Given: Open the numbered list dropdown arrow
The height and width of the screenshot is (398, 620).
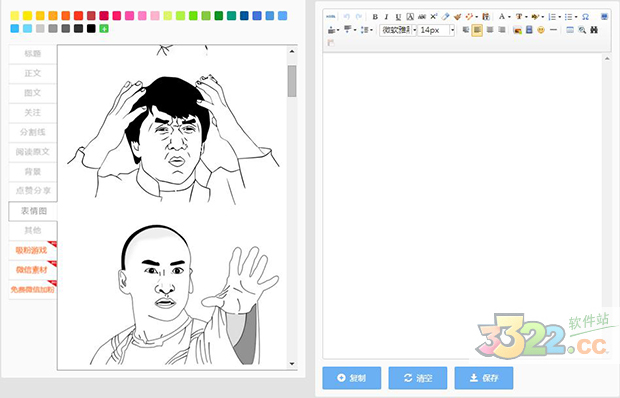Looking at the screenshot, I should coord(560,17).
